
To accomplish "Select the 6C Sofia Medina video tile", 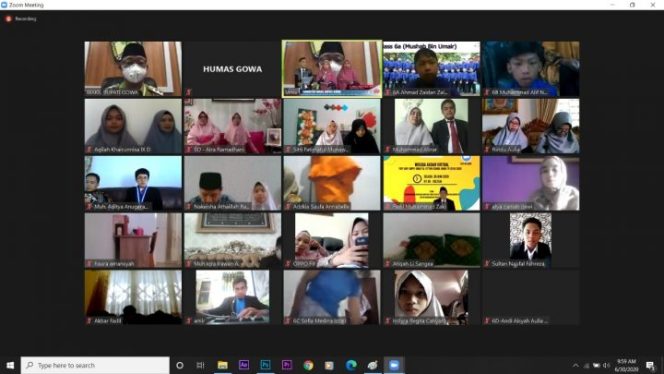I will pyautogui.click(x=332, y=297).
